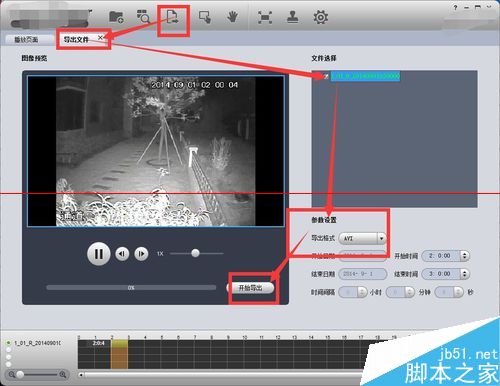Toggle fullscreen view icon
This screenshot has height=386, width=500.
pos(265,17)
